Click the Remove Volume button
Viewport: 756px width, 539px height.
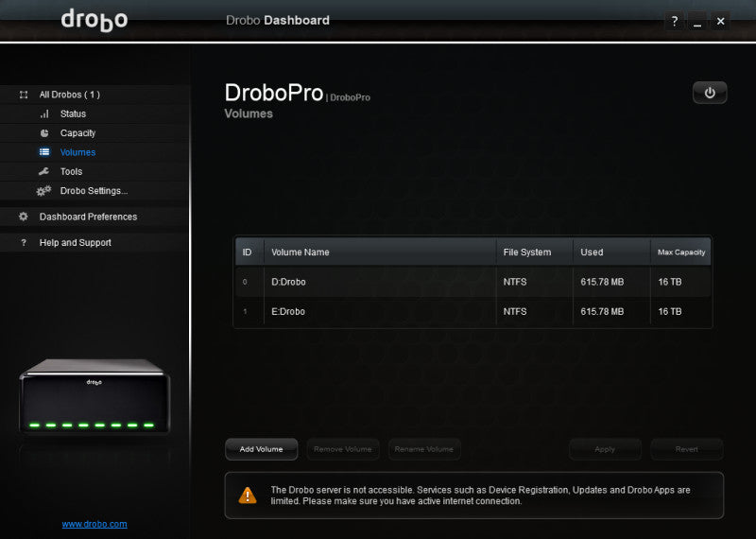click(x=343, y=449)
